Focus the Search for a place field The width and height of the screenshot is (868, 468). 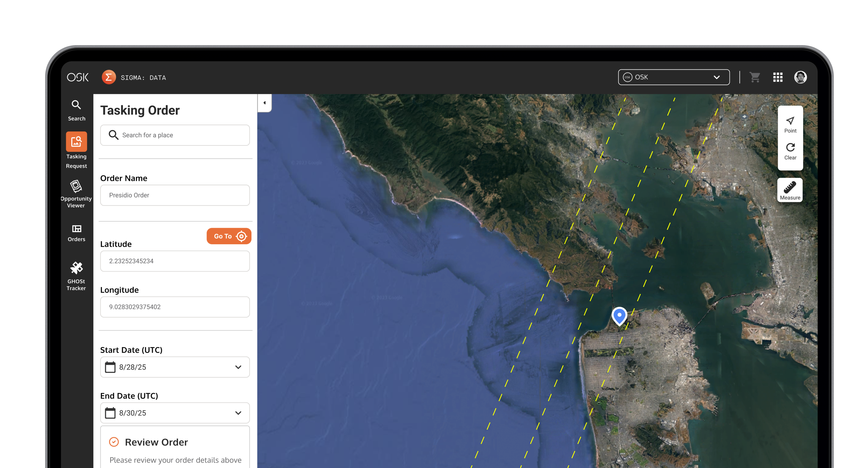click(175, 135)
